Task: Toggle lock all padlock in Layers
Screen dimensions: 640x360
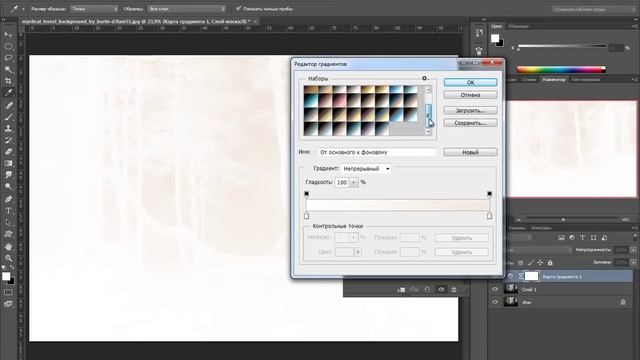Action: (x=550, y=263)
